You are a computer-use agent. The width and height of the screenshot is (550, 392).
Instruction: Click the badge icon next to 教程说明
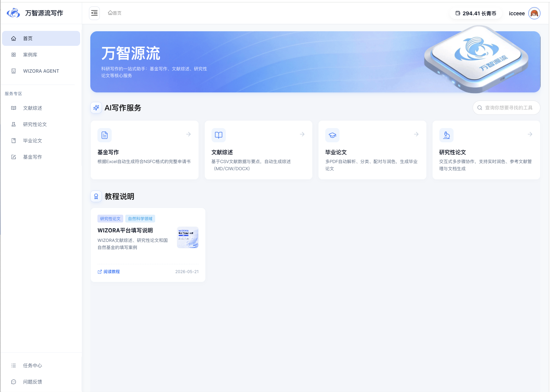pos(96,196)
